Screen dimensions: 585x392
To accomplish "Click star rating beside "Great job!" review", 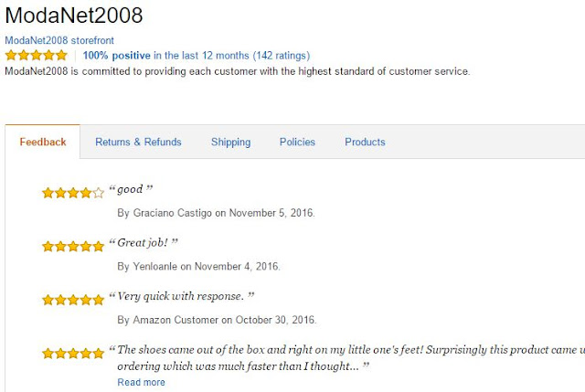I will click(73, 246).
